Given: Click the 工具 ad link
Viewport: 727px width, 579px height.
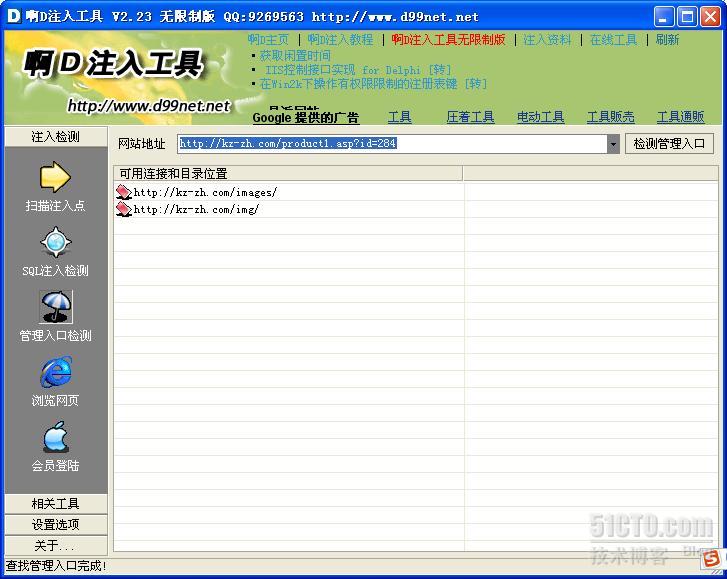Looking at the screenshot, I should (x=400, y=117).
